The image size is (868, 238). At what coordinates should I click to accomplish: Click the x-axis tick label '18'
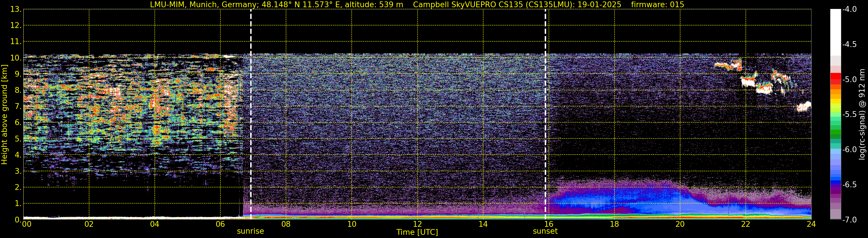pos(614,224)
